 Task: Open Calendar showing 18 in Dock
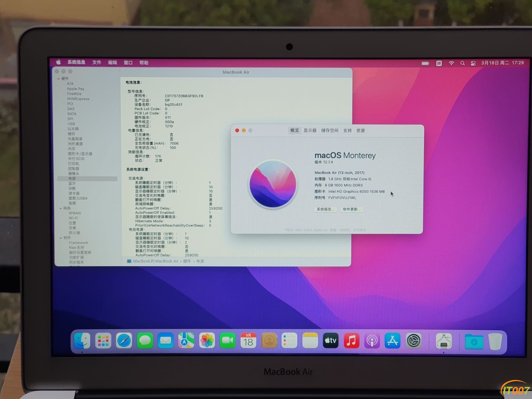point(248,341)
